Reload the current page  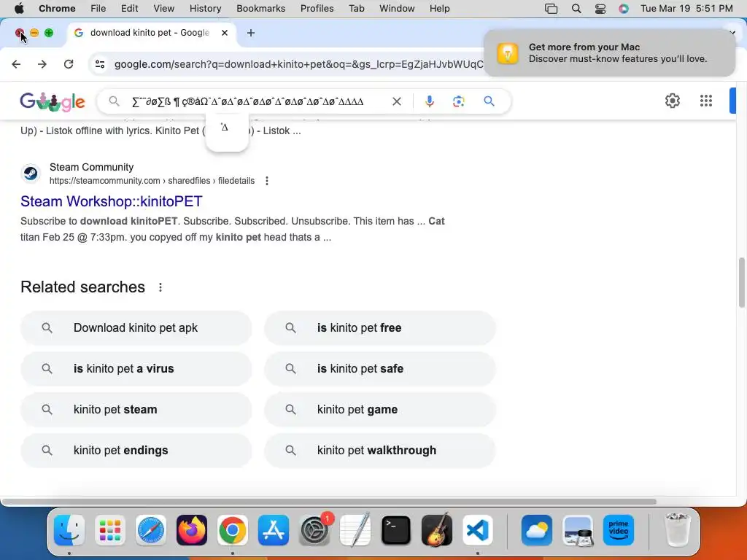pyautogui.click(x=69, y=64)
